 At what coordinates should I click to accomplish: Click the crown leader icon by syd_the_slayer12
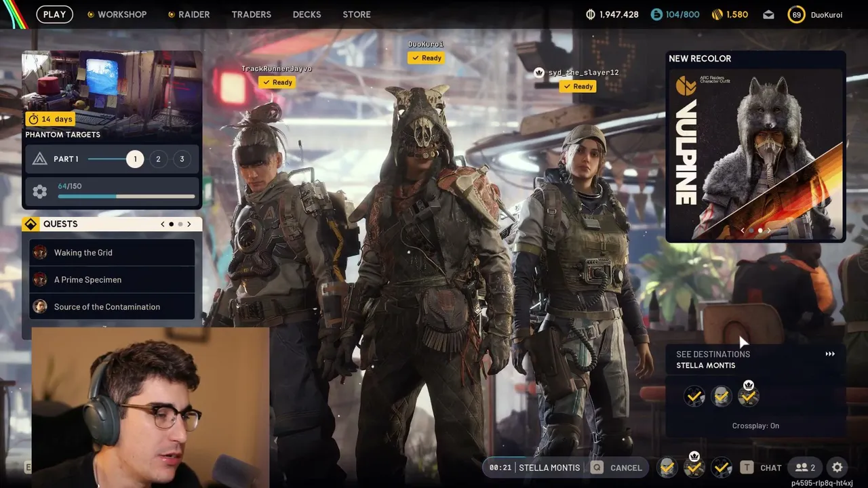(539, 73)
